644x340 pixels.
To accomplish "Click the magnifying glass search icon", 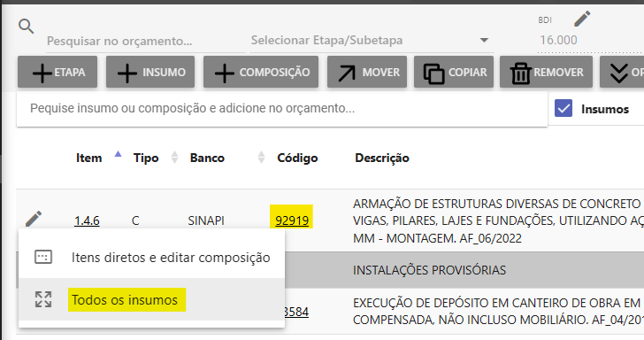I will [x=26, y=27].
